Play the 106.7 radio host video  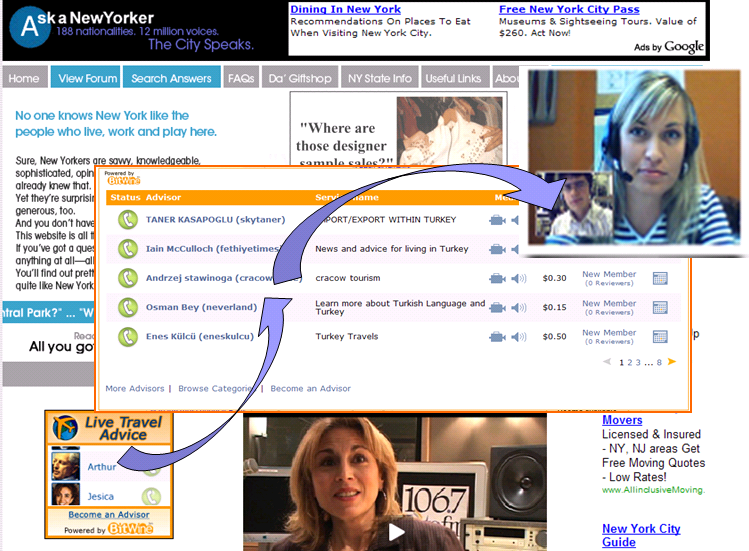[396, 532]
